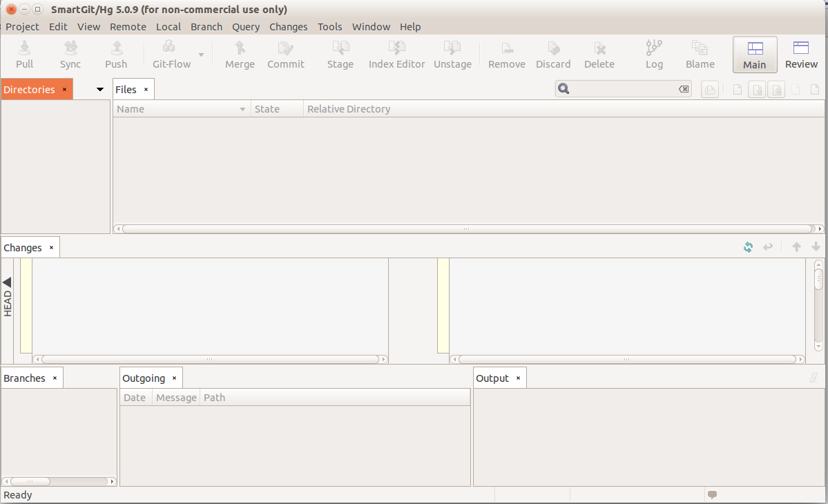
Task: Click the Name column sort arrow
Action: pos(242,109)
